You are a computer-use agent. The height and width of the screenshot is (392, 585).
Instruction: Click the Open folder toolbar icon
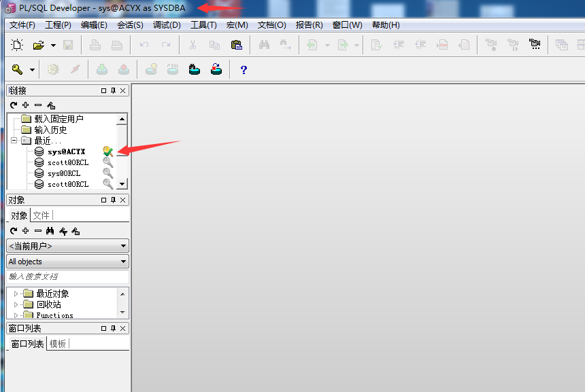[38, 45]
